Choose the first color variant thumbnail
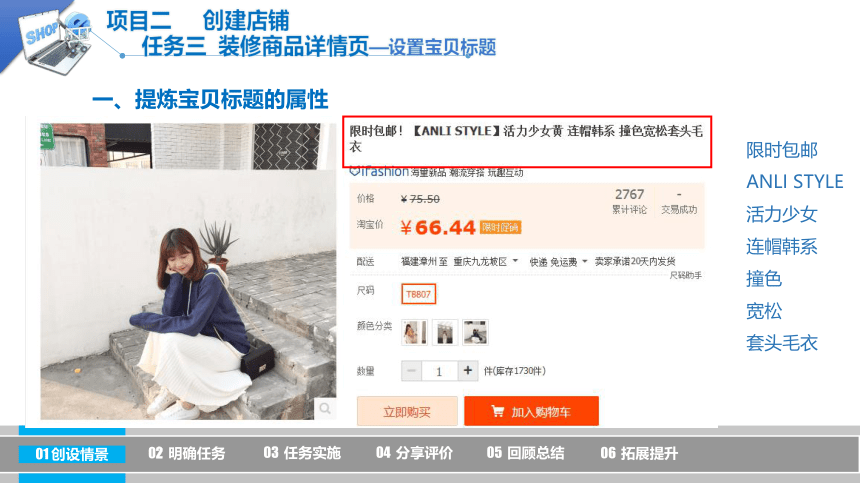This screenshot has height=483, width=860. coord(414,332)
